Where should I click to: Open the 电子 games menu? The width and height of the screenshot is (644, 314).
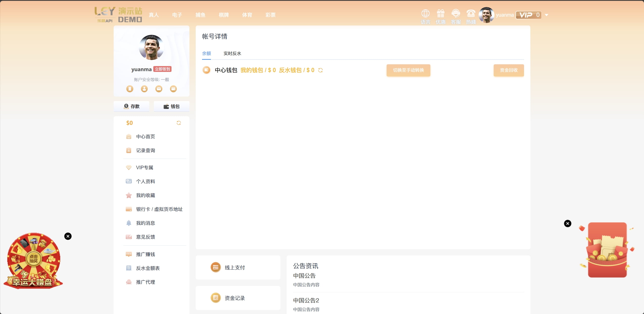click(x=177, y=15)
